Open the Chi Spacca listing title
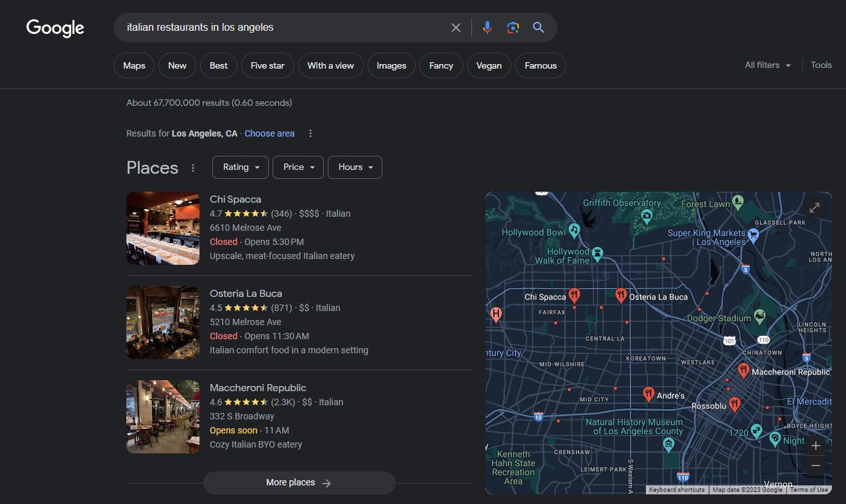846x504 pixels. [x=235, y=199]
